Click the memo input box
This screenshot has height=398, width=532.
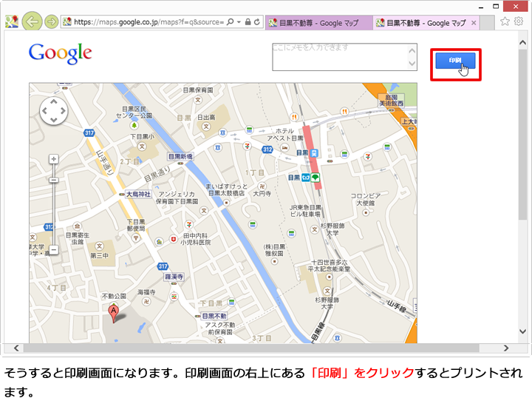coord(345,57)
